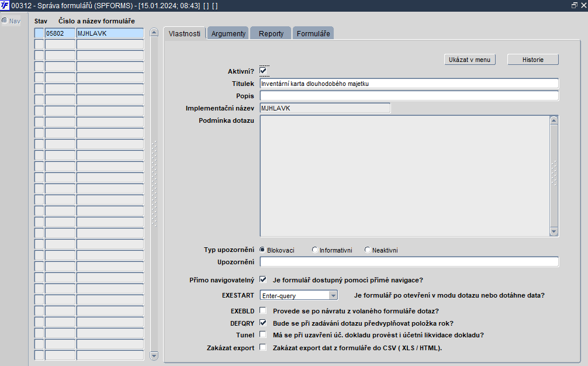Screen dimensions: 588x366
Task: Enable the EXEBLD checkbox
Action: tap(263, 310)
